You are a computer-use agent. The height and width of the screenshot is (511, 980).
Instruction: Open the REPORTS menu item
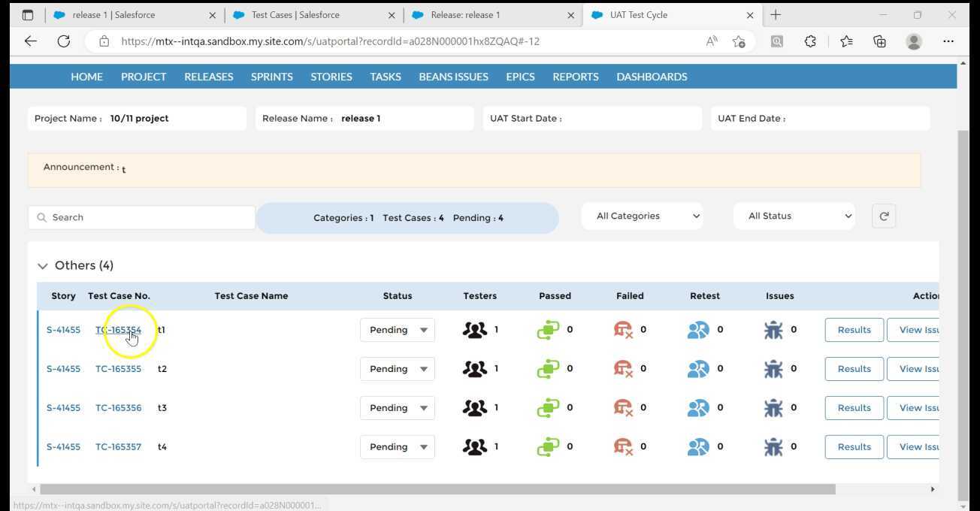[575, 76]
